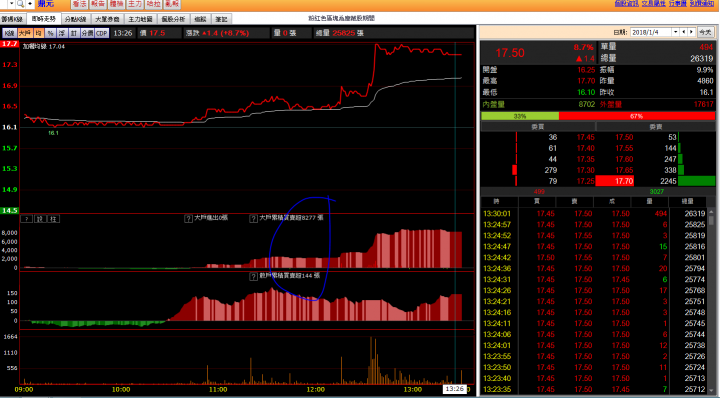Click bid price 17.45 in order book

(x=585, y=137)
